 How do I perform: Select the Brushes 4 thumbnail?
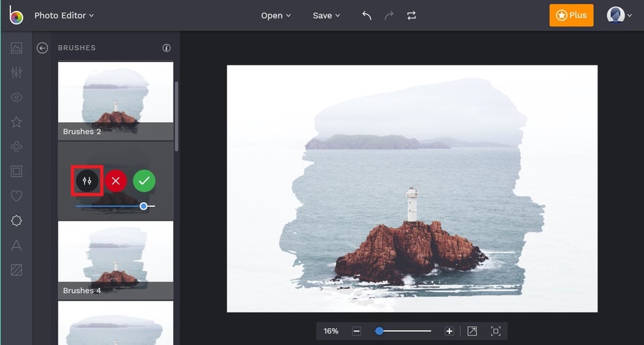[115, 260]
